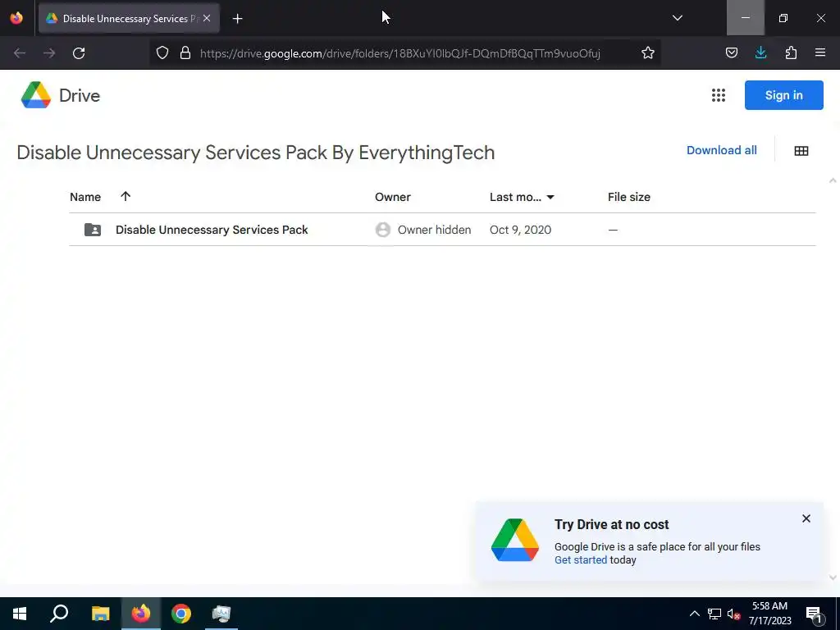This screenshot has width=840, height=630.
Task: Show hidden system tray icons
Action: pos(694,614)
